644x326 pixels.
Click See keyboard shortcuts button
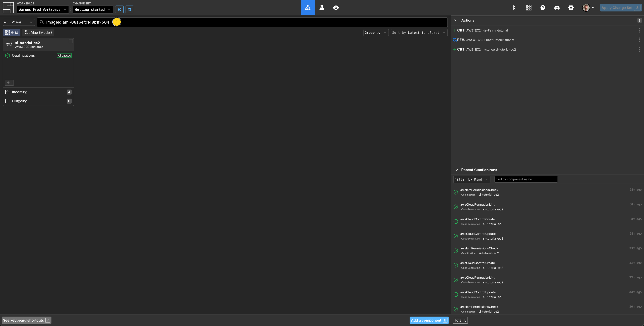[27, 321]
